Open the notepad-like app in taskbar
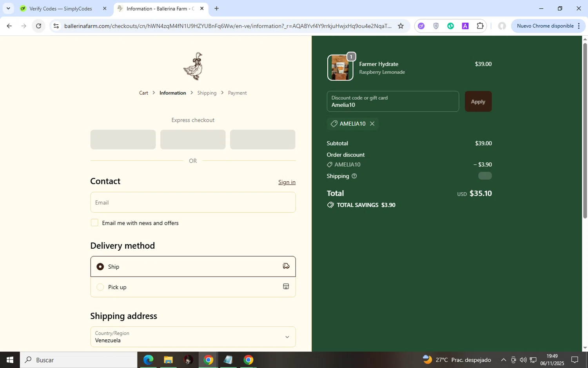 coord(228,360)
